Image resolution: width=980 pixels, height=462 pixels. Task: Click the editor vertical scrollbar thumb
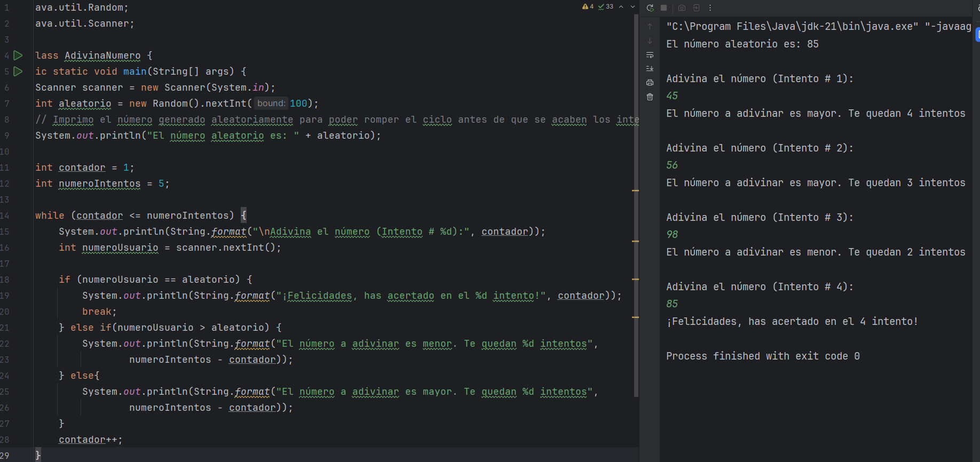[x=636, y=205]
